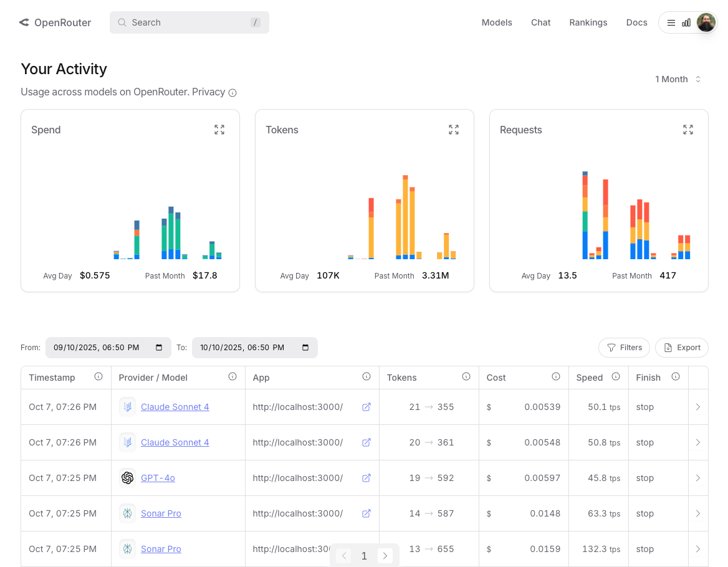The height and width of the screenshot is (567, 728).
Task: Open the Sonar Pro model link
Action: pos(161,513)
